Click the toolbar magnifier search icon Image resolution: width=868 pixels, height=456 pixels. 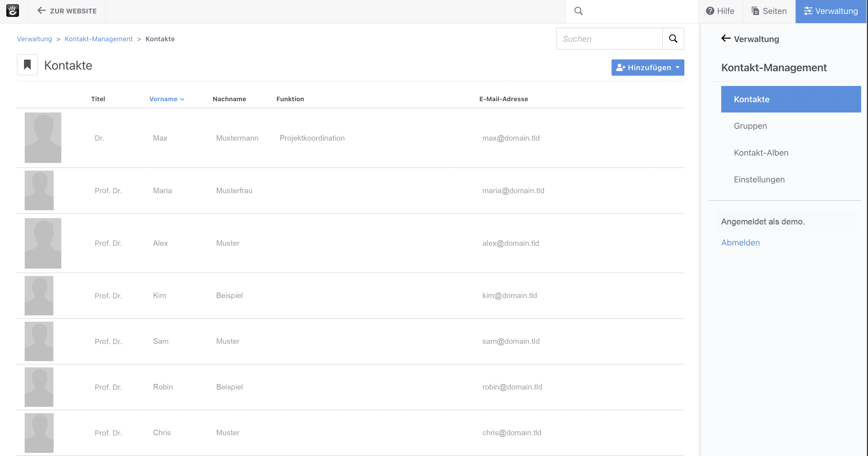pos(578,11)
